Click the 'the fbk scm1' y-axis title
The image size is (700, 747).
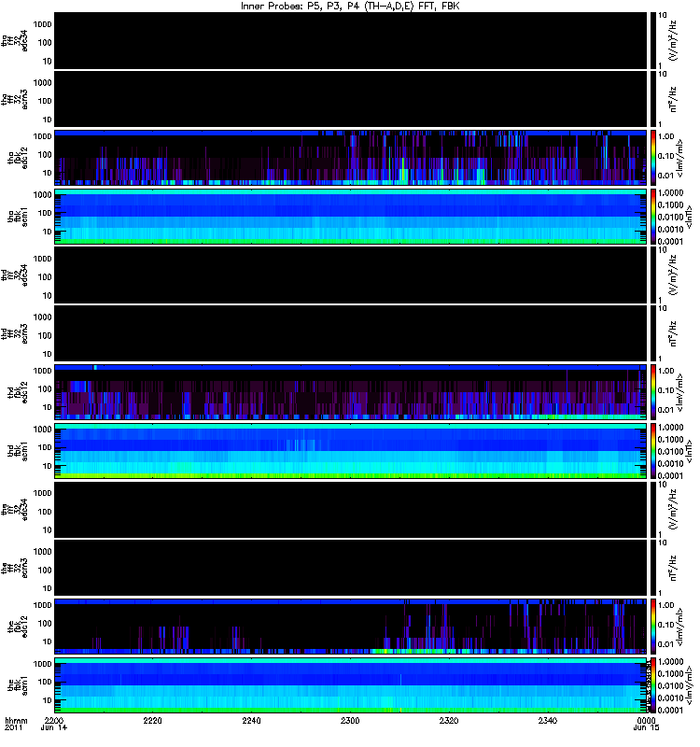(18, 685)
